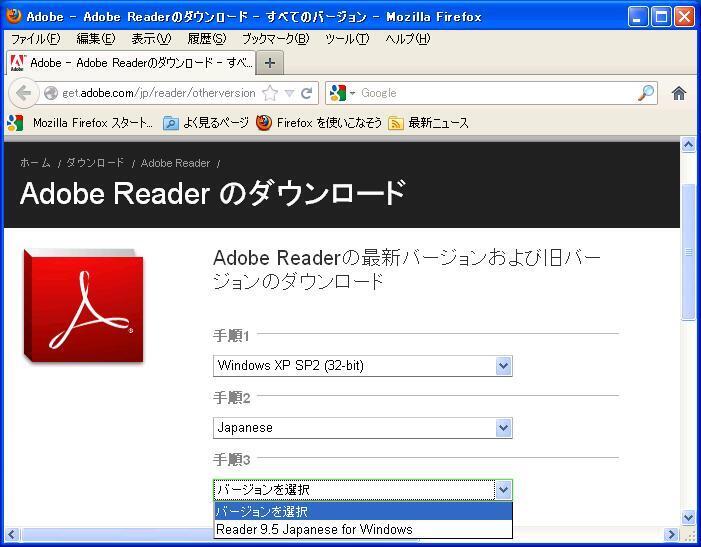Screen dimensions: 701x547
Task: Open the よく見るページ bookmark folder
Action: 206,122
